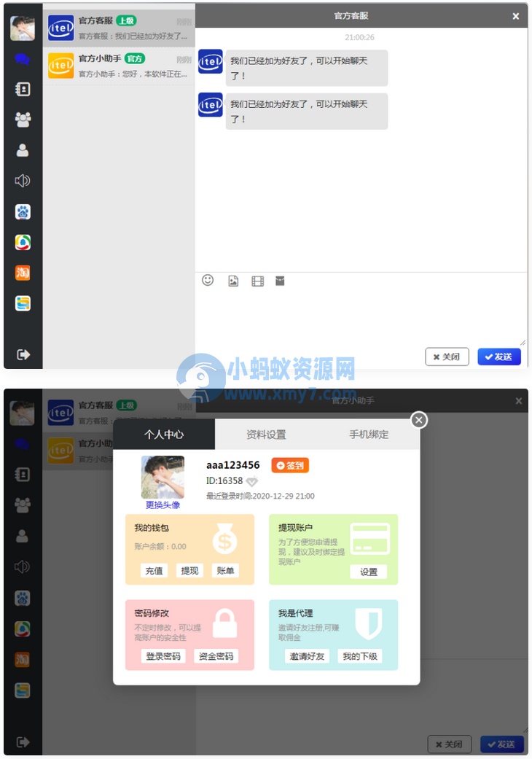Click the blue 发送 button in top chat window

click(499, 357)
